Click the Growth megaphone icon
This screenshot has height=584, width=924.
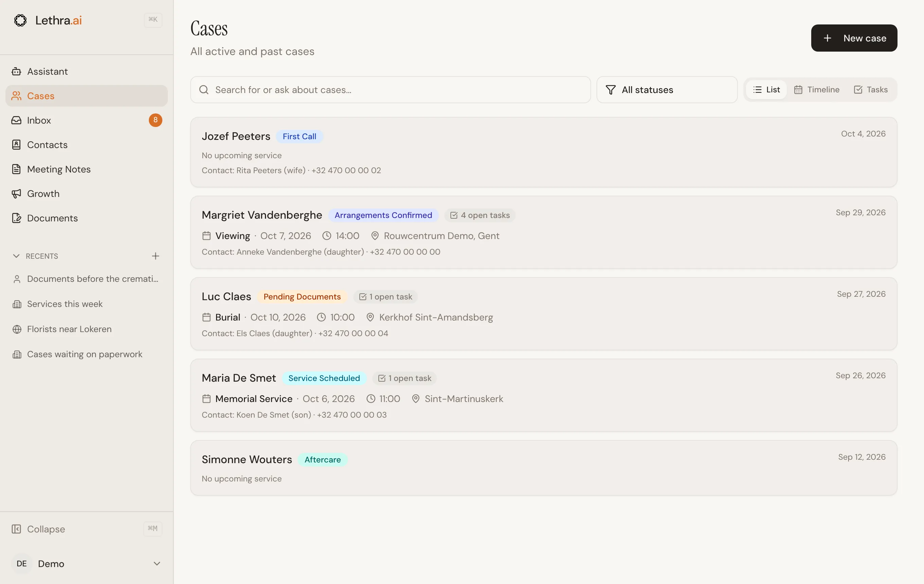coord(16,194)
